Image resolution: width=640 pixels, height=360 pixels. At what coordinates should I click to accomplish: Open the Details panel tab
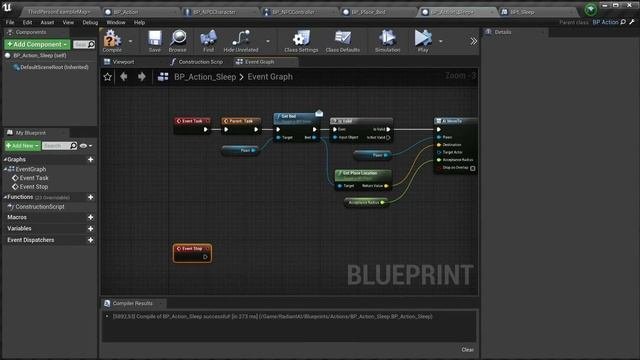pos(503,32)
